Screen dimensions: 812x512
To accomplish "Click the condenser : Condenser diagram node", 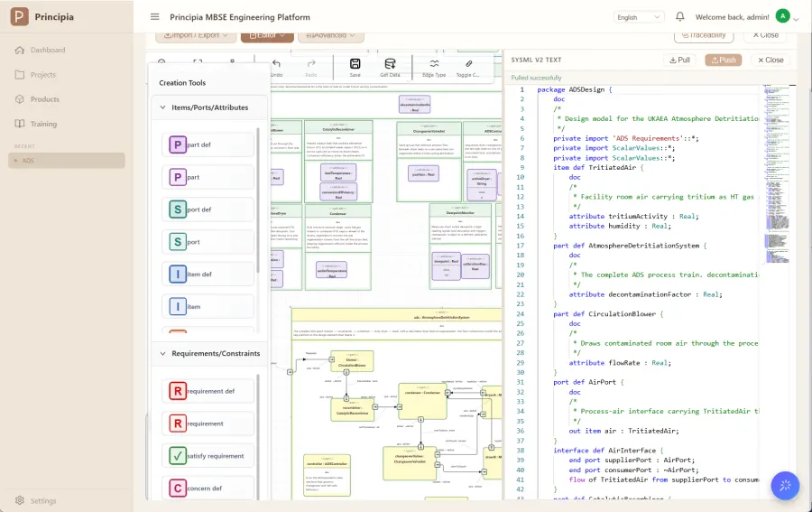I will point(422,401).
